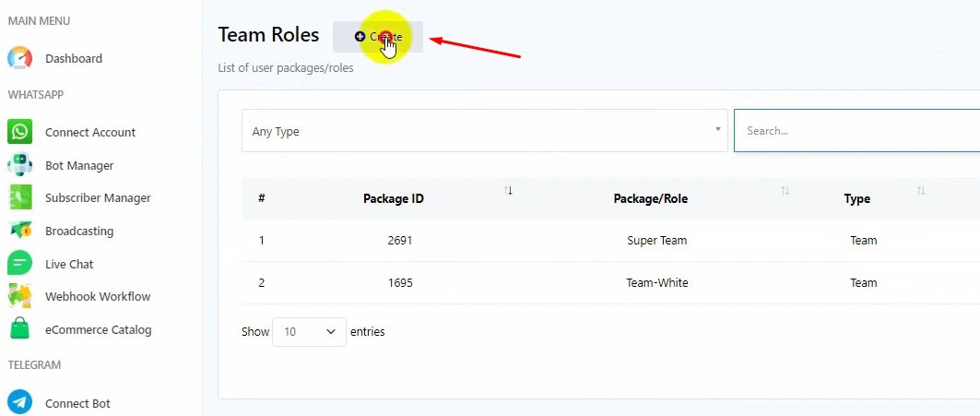This screenshot has height=416, width=980.
Task: Sort table by Type column arrows
Action: coord(920,191)
